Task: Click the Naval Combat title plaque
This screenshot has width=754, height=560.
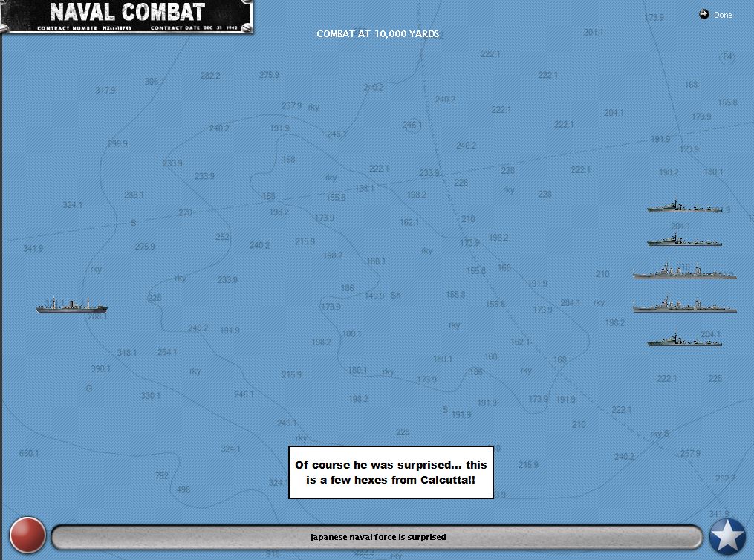Action: (127, 17)
